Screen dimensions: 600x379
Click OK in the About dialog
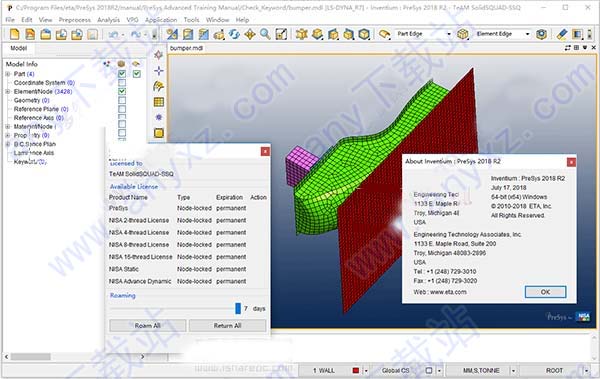tap(545, 292)
